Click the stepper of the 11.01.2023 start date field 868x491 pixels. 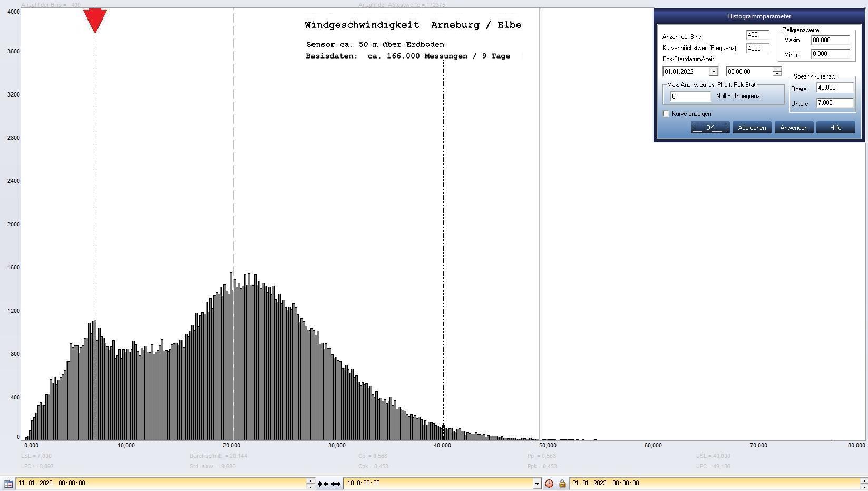tap(310, 484)
